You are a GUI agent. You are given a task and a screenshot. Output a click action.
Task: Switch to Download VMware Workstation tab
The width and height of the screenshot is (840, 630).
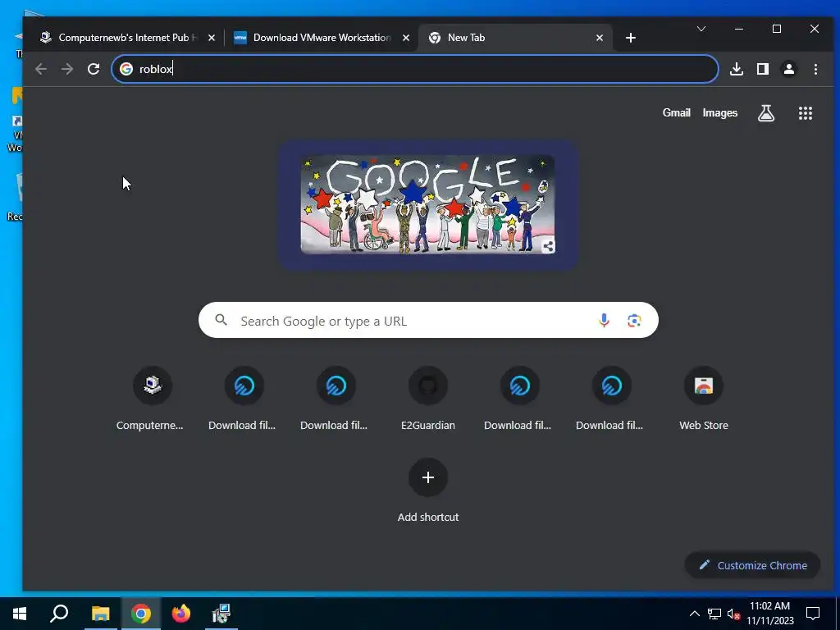(322, 38)
